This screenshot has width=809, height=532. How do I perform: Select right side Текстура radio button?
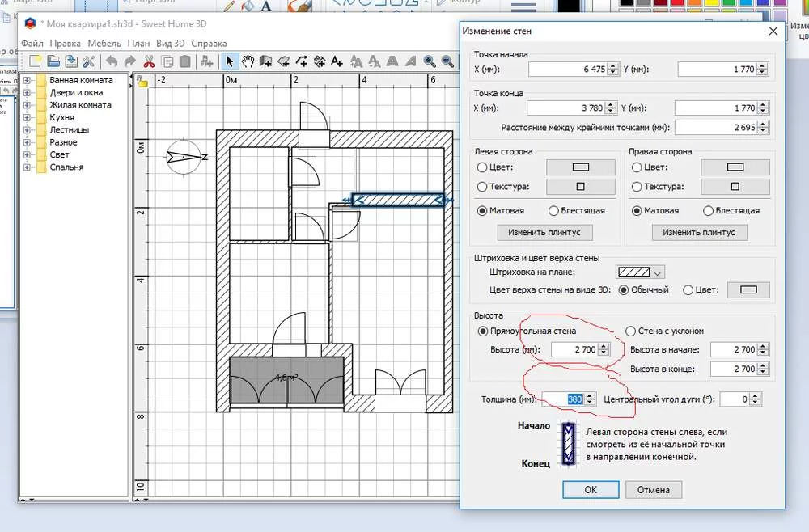[x=636, y=187]
